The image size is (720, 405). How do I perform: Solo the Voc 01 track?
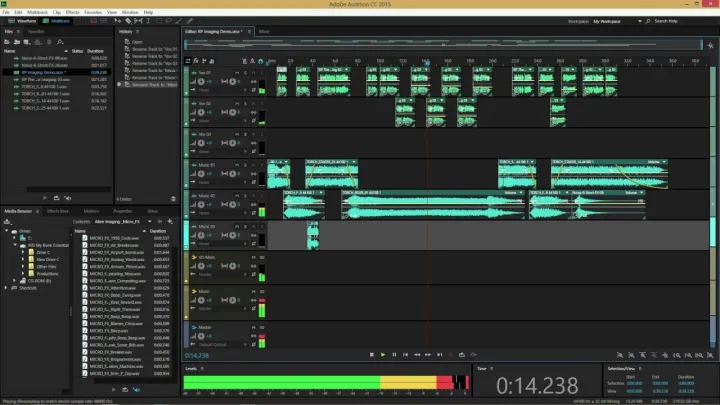(245, 73)
